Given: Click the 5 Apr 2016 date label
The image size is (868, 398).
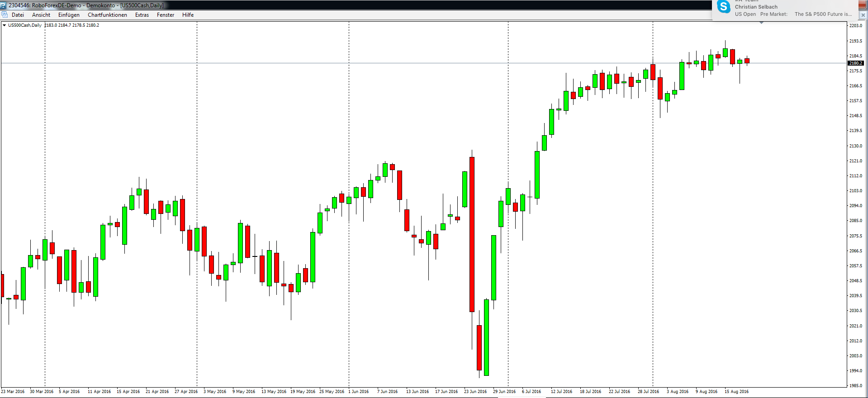Looking at the screenshot, I should 69,392.
